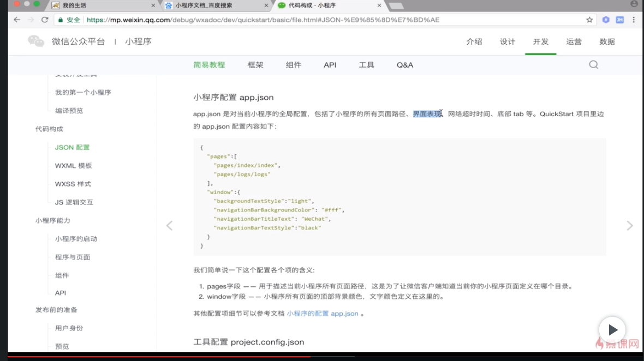
Task: Close the 代码构成 · 小程序 tab
Action: [x=379, y=5]
